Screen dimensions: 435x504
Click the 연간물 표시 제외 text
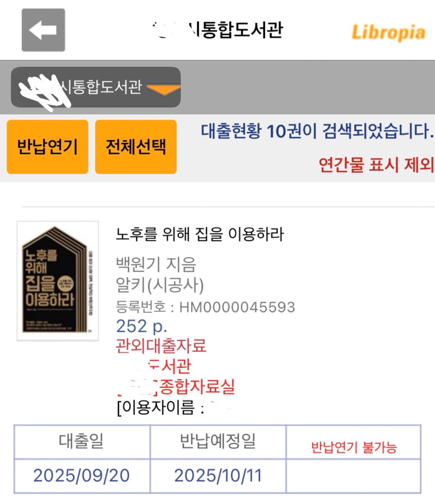coord(376,165)
